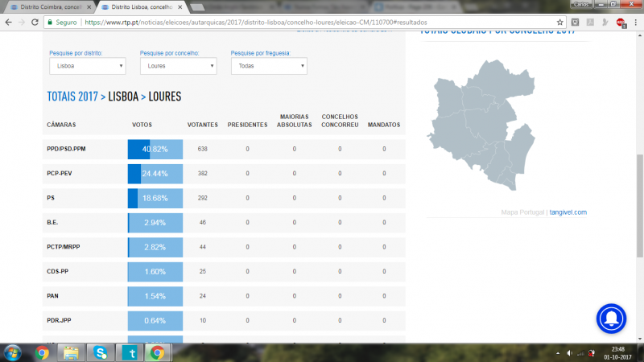The height and width of the screenshot is (362, 644).
Task: Click the green secure padlock icon
Action: (x=50, y=23)
